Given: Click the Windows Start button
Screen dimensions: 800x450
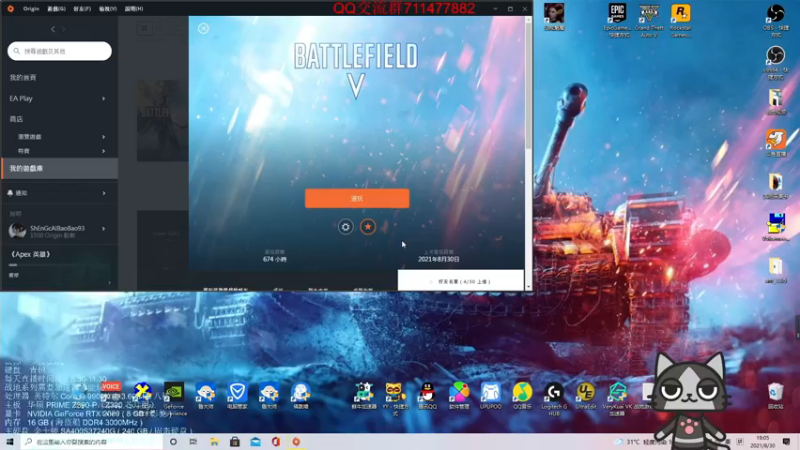Looking at the screenshot, I should click(x=10, y=442).
